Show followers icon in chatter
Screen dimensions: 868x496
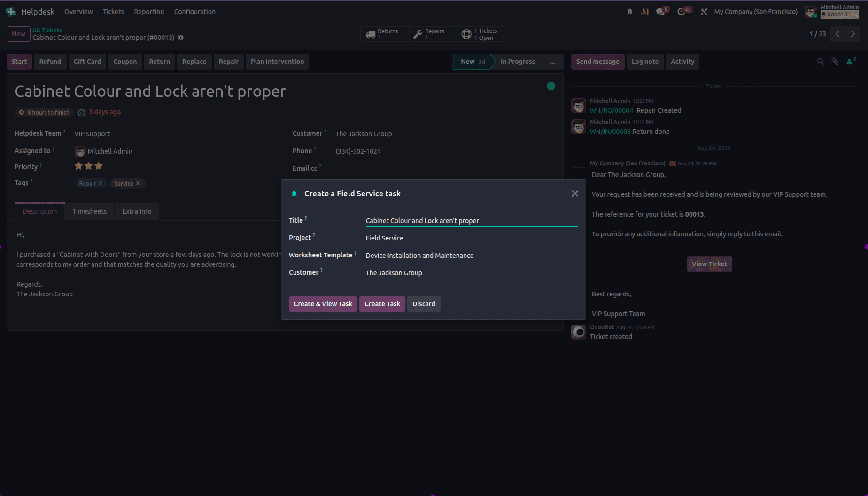pos(851,62)
